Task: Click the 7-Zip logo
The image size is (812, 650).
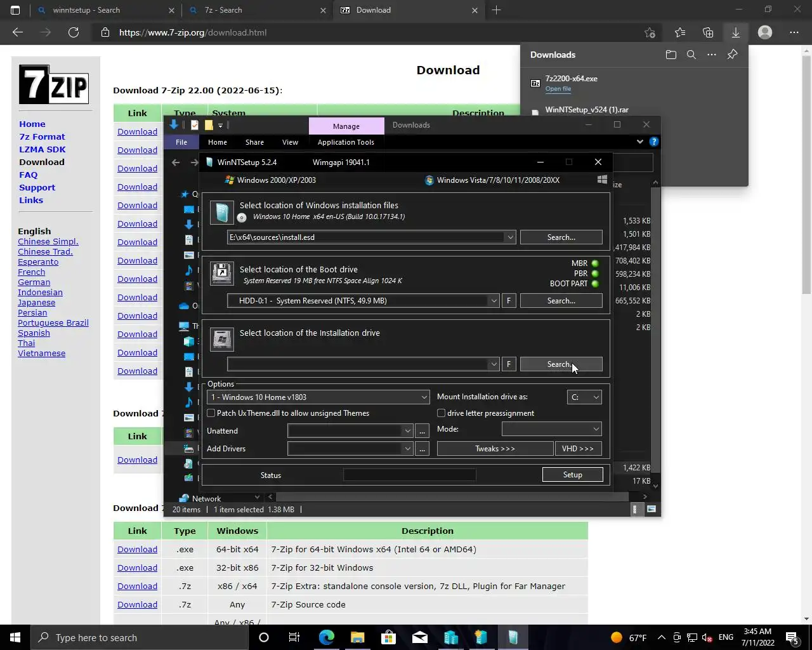Action: [54, 84]
